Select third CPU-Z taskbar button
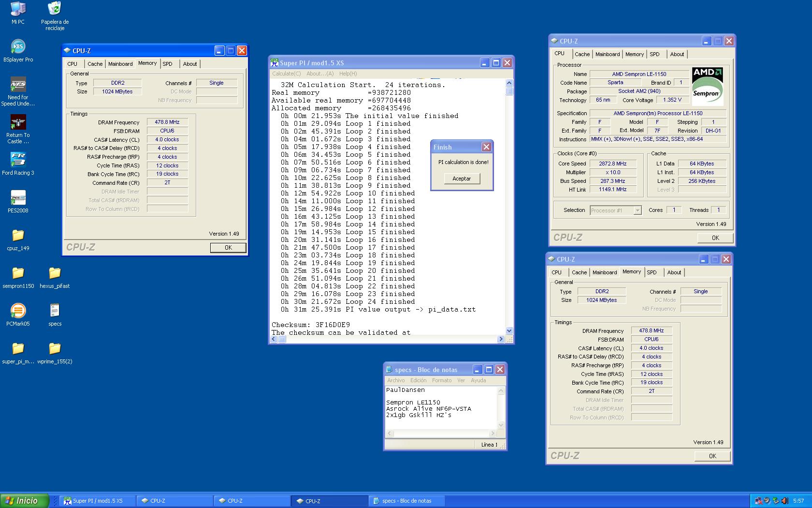This screenshot has height=508, width=812. coord(330,501)
